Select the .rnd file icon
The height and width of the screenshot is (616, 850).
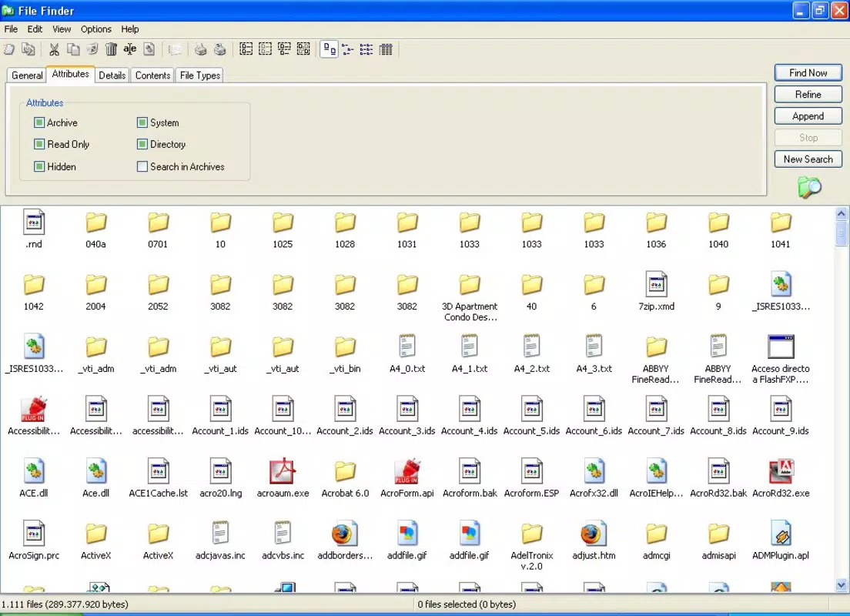(x=34, y=222)
